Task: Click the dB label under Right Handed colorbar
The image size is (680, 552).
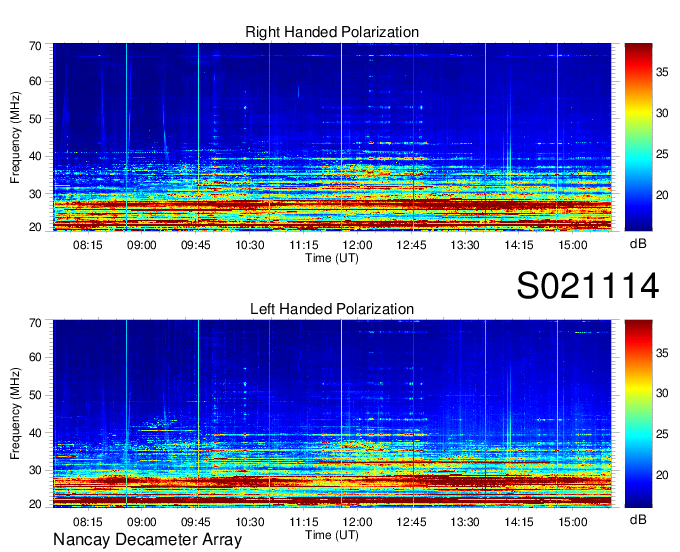Action: tap(638, 244)
